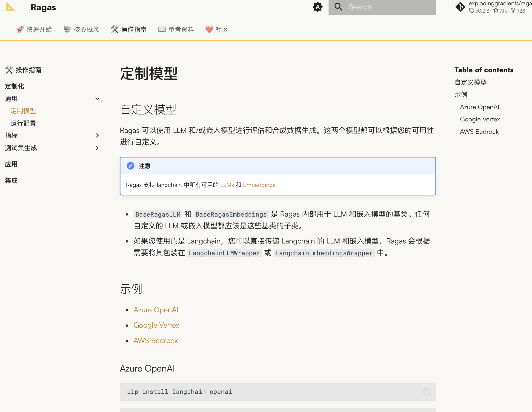Image resolution: width=532 pixels, height=412 pixels.
Task: Type in the Search input field
Action: 390,7
